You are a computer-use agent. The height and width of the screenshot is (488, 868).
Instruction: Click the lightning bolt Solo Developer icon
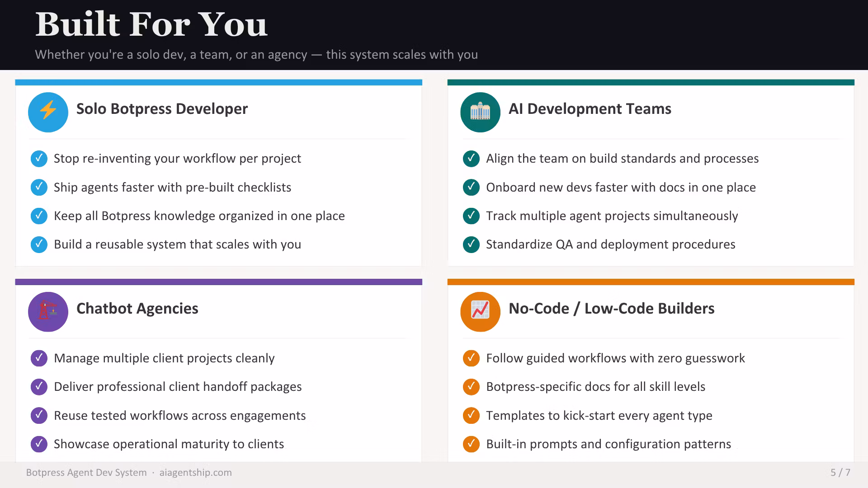(x=48, y=112)
